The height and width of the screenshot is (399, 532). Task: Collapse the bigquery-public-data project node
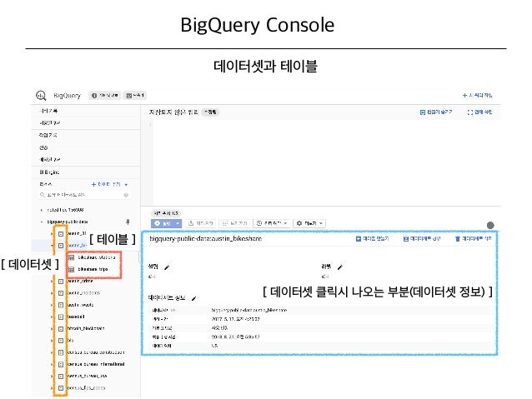[x=42, y=222]
